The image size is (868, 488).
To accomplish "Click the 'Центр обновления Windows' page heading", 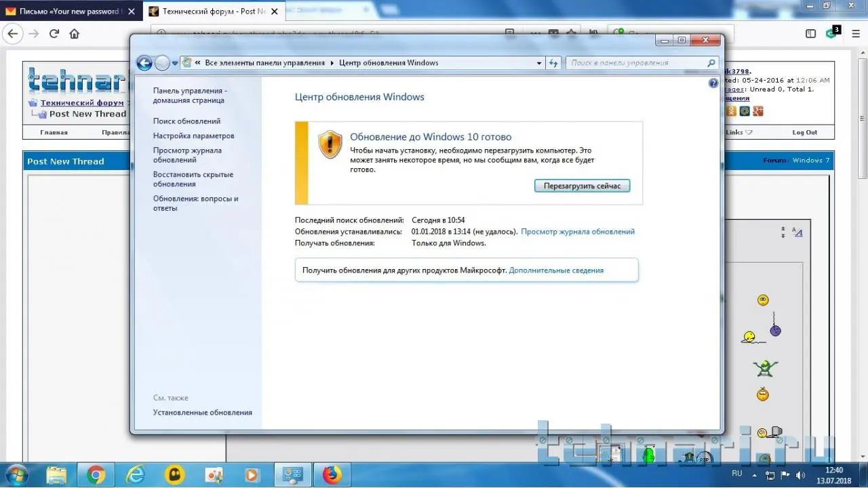I will [359, 97].
